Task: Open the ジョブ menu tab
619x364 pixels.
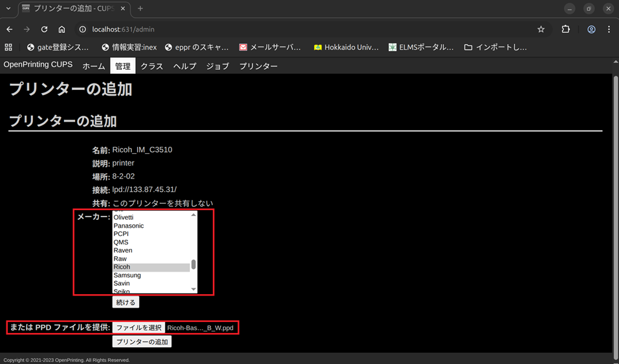Action: point(217,66)
